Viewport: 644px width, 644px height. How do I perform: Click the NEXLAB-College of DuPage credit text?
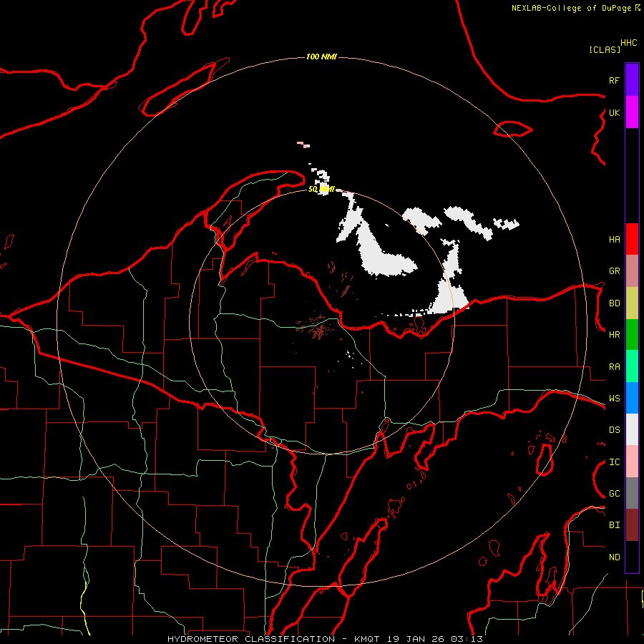pos(571,8)
